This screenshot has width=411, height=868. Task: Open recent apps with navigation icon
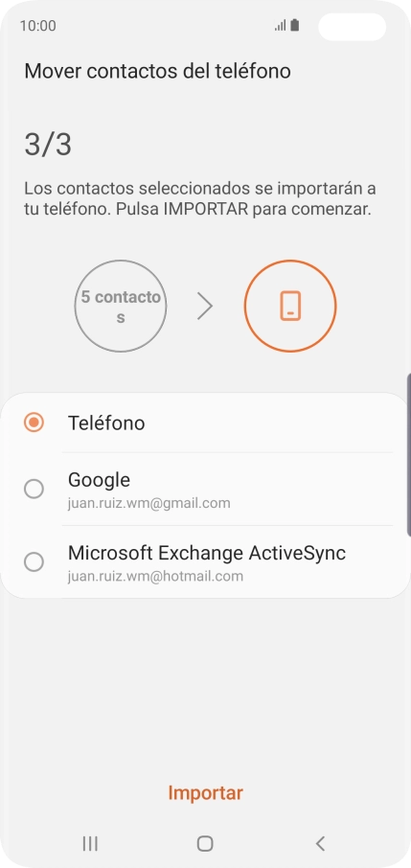(90, 843)
